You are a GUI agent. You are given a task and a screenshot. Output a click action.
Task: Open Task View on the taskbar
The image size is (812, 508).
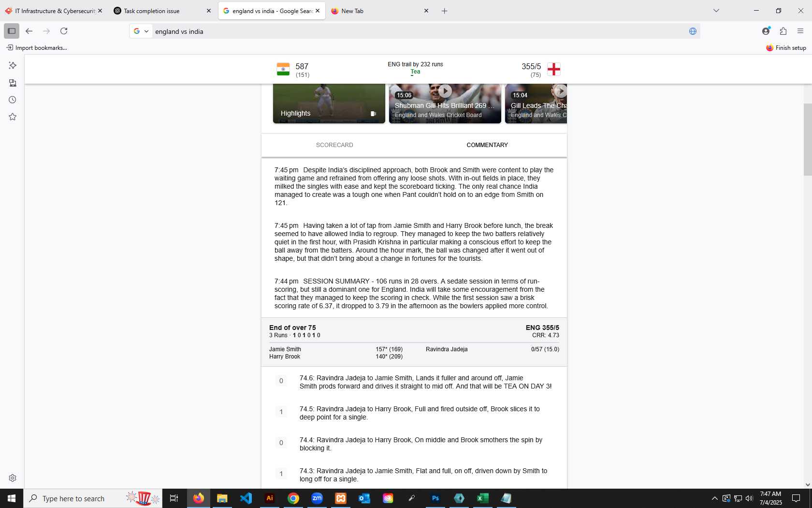pyautogui.click(x=174, y=498)
